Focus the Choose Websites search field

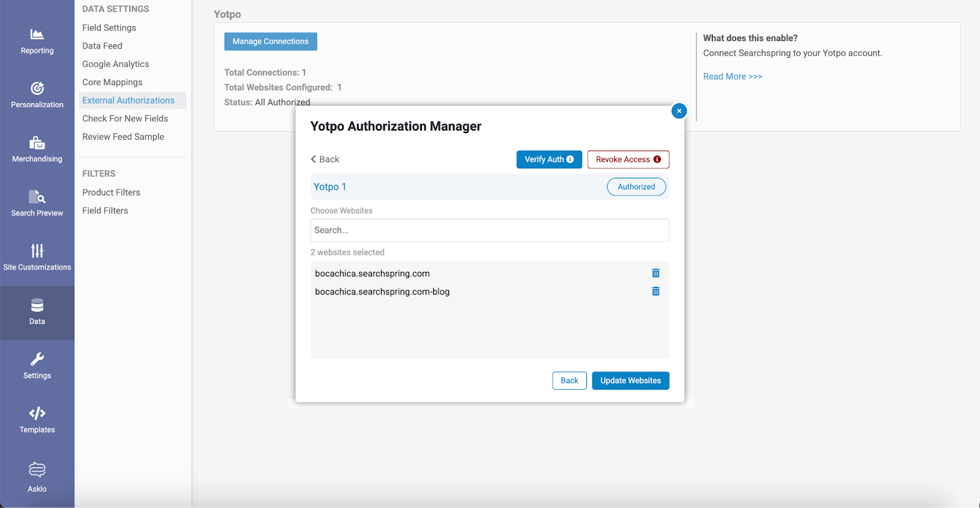[x=489, y=230]
